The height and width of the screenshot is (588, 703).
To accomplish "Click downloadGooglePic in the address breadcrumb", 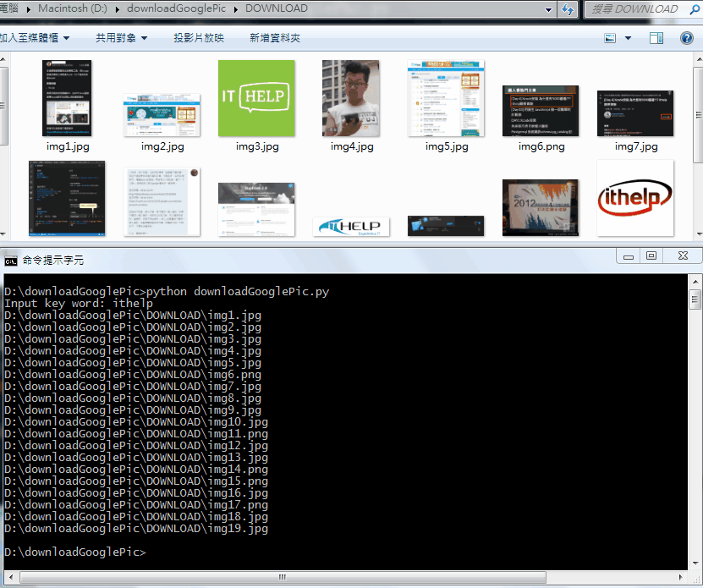I will coord(176,8).
